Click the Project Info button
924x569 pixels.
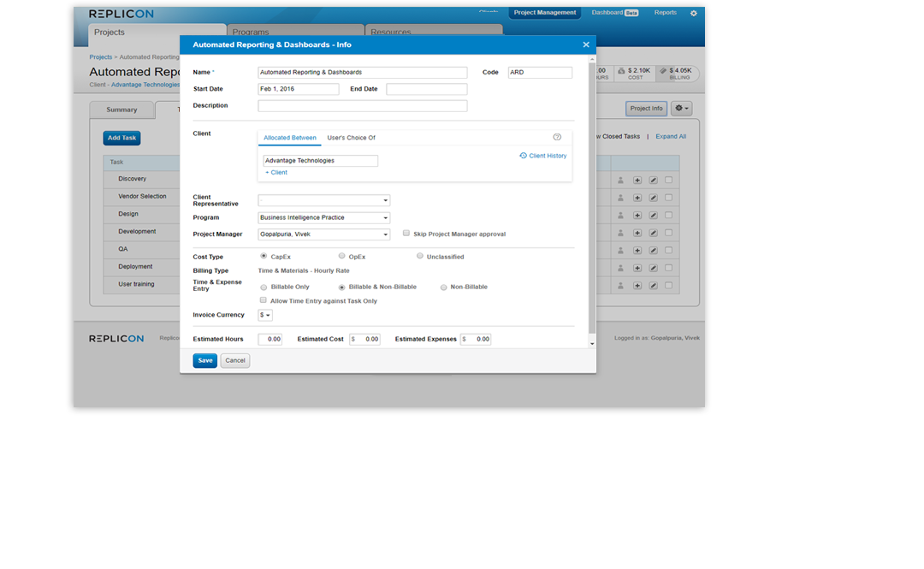647,109
